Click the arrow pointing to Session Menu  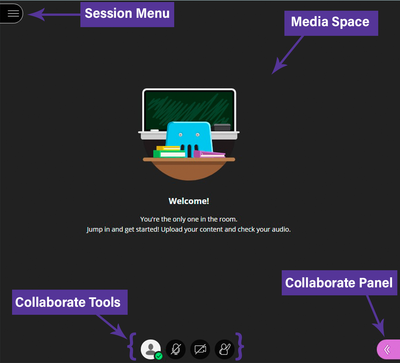coord(54,14)
